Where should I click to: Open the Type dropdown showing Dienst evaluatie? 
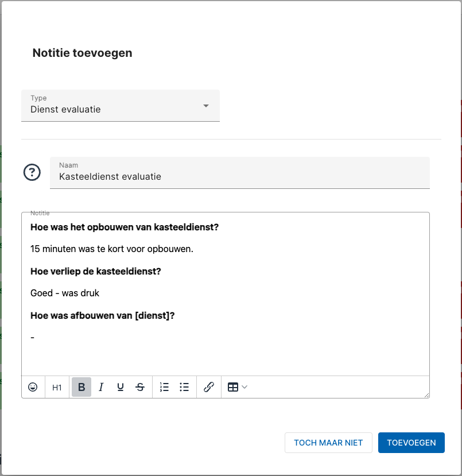click(121, 106)
